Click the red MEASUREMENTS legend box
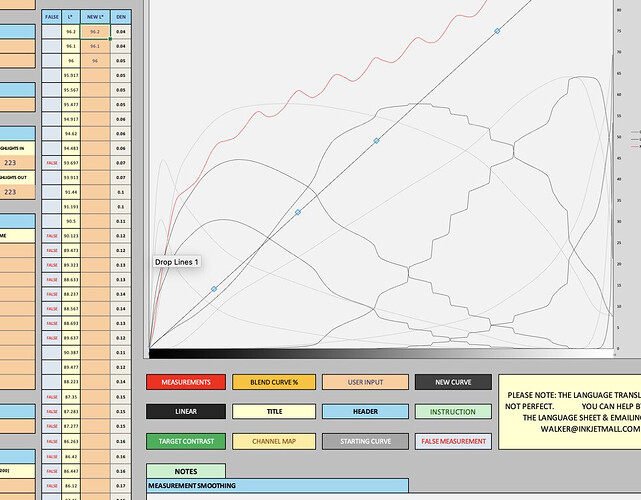Image resolution: width=641 pixels, height=500 pixels. (x=185, y=382)
